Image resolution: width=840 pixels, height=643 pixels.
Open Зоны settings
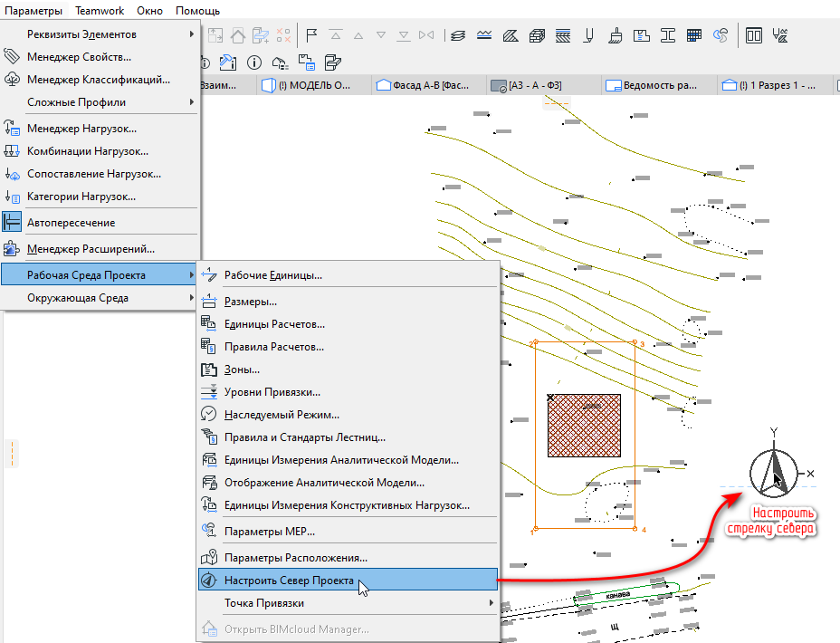click(x=348, y=369)
